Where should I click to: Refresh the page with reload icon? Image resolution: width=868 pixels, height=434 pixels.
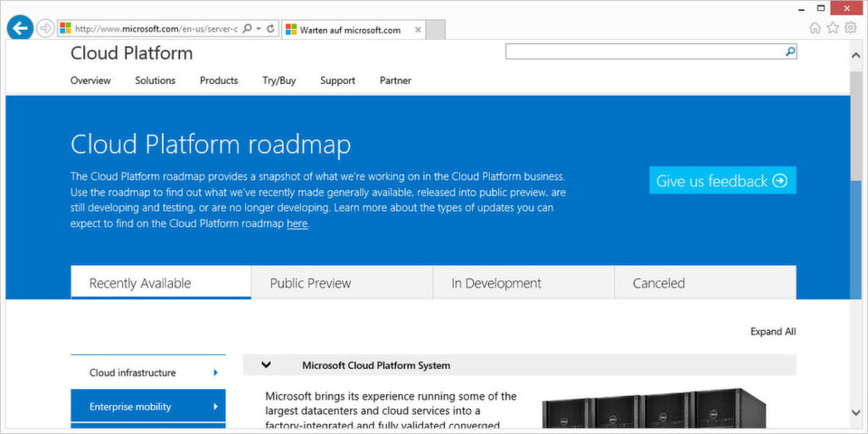(x=270, y=28)
